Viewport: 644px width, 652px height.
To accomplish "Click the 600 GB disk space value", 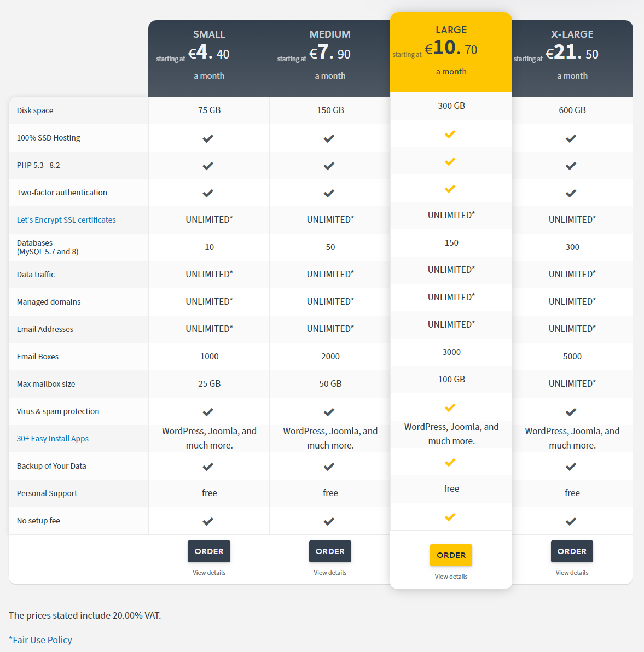I will pos(572,110).
